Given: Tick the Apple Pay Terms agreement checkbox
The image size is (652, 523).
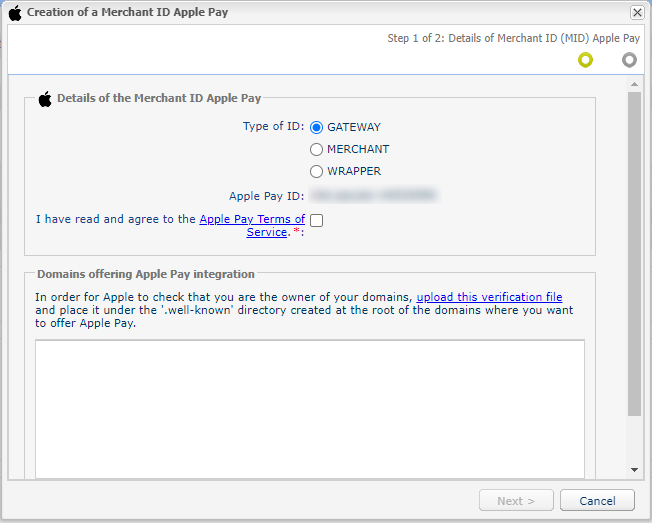Looking at the screenshot, I should click(x=316, y=220).
